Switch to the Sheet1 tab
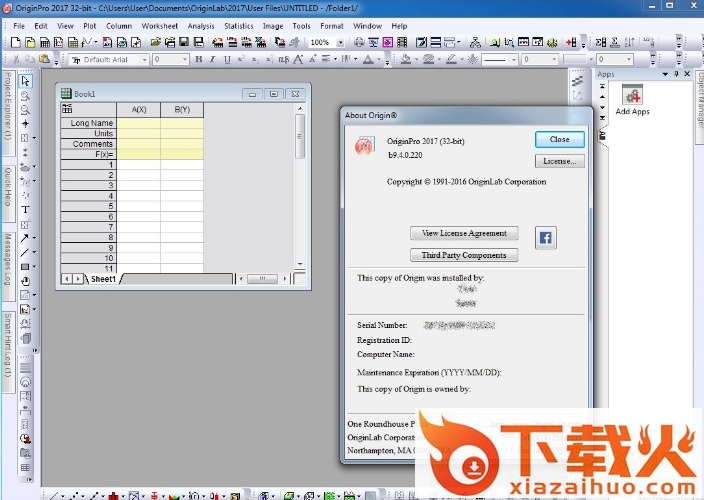 (x=102, y=278)
